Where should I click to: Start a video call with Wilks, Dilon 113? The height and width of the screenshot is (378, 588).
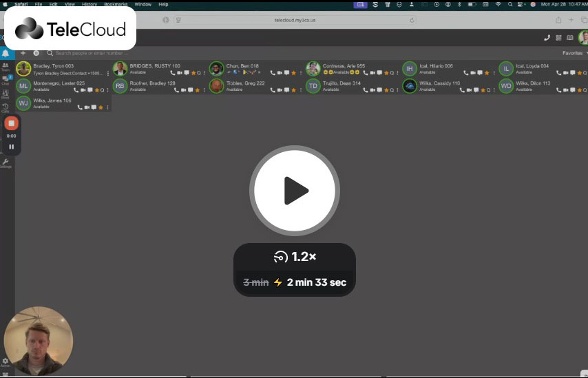pyautogui.click(x=565, y=90)
